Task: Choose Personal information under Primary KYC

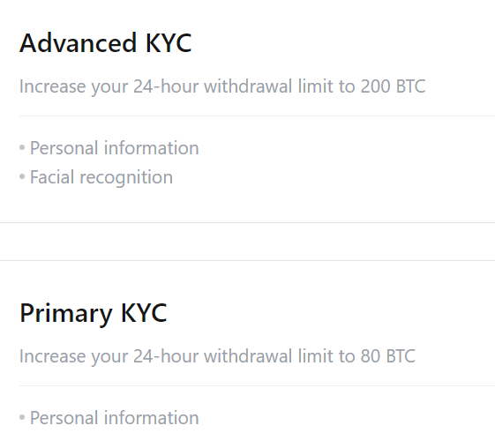Action: tap(115, 418)
